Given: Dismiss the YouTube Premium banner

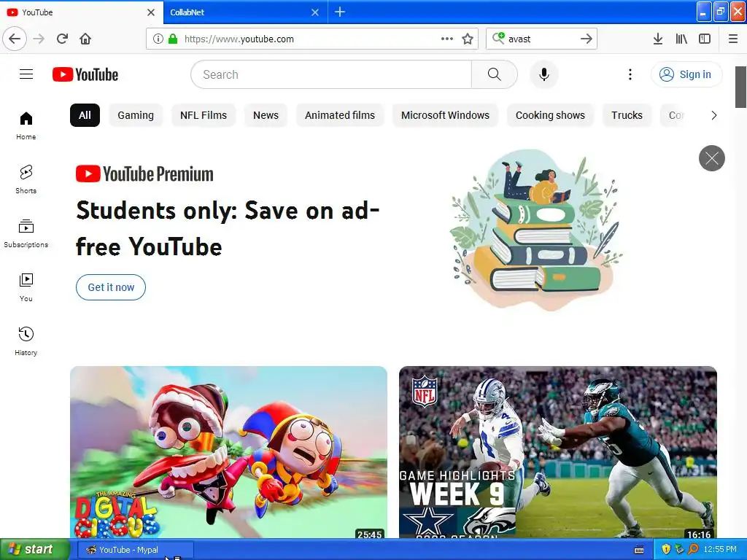Looking at the screenshot, I should point(712,158).
